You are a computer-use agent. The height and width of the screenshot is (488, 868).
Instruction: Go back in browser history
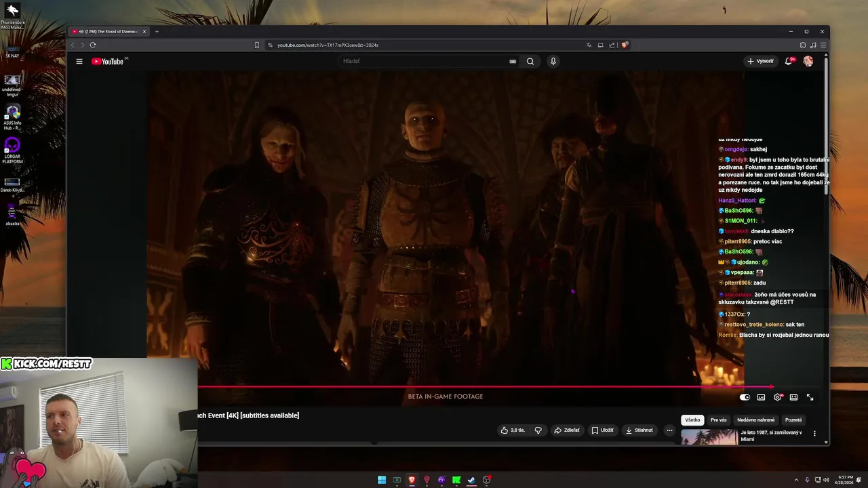(x=73, y=45)
